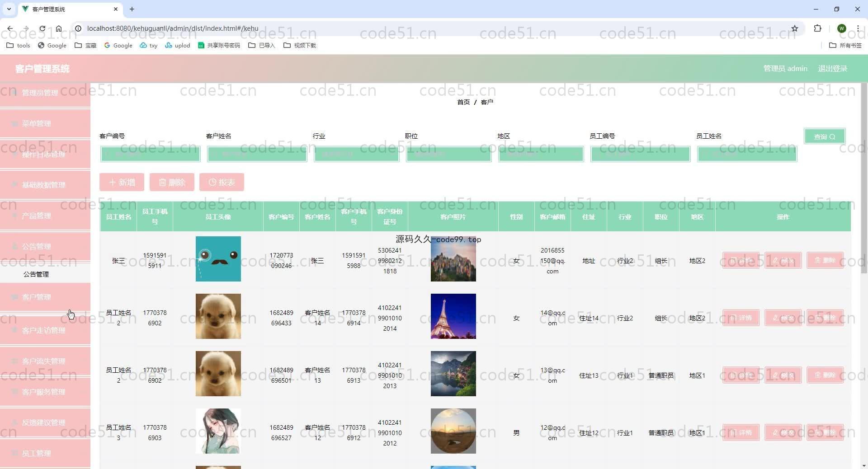
Task: Click the anime girl employee avatar
Action: tap(218, 431)
